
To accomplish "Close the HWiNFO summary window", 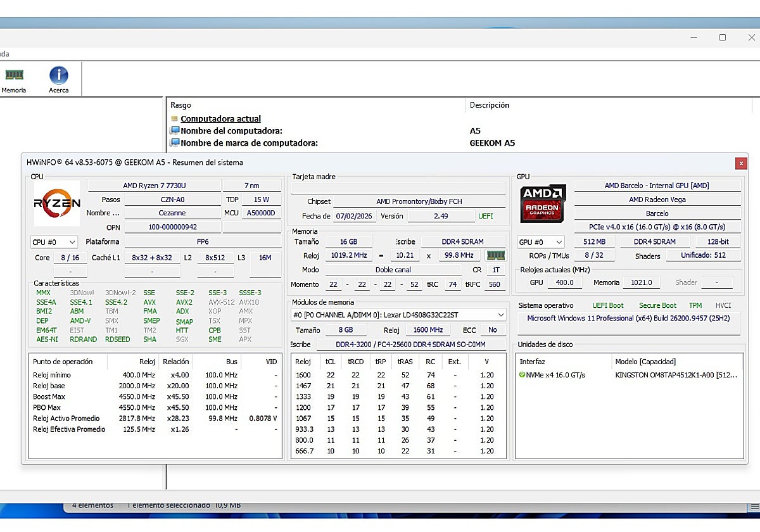I will click(x=740, y=163).
